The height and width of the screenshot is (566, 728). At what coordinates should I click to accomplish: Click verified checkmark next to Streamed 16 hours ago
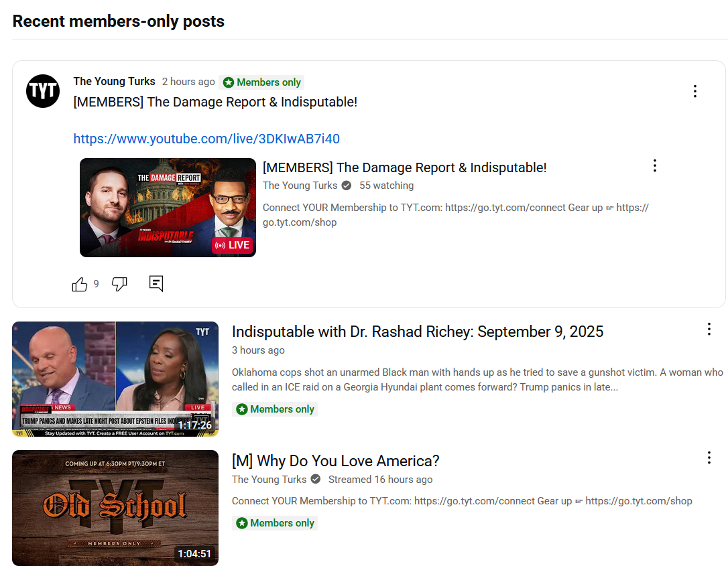316,479
